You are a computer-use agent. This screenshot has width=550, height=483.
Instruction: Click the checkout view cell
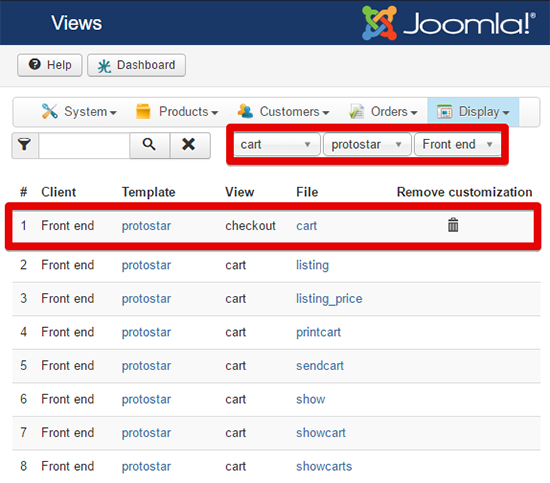point(250,226)
